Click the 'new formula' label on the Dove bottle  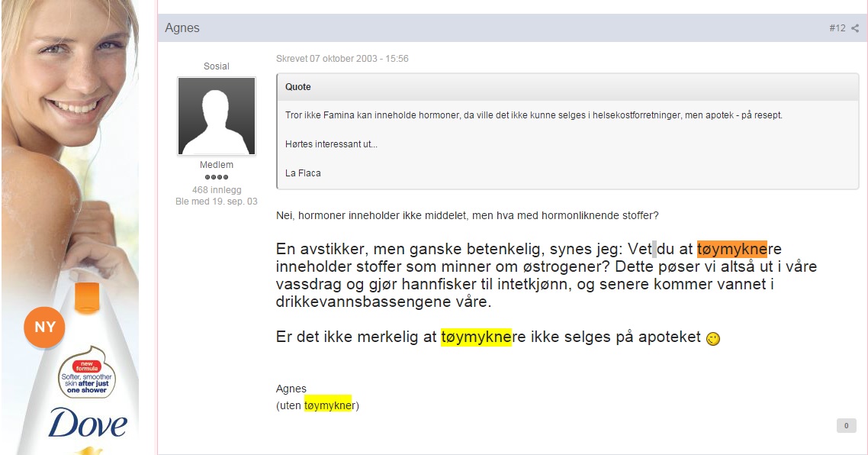[x=87, y=366]
